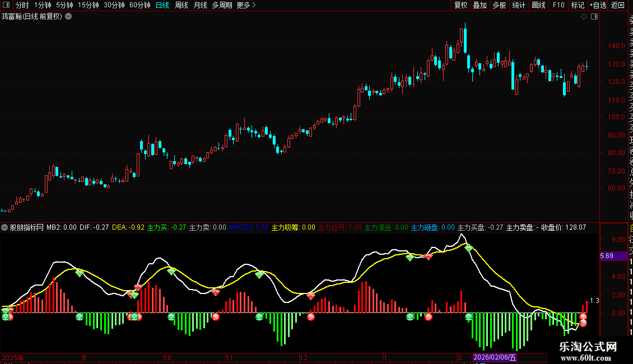Open the 画线 drawing tools
Viewport: 633px width, 364px height.
(x=538, y=5)
